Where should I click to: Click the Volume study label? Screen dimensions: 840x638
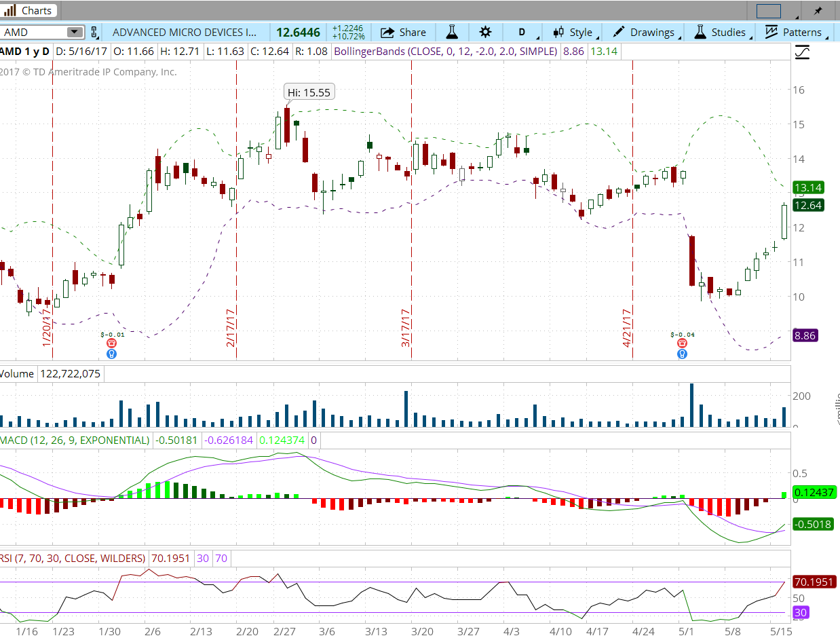(x=17, y=373)
